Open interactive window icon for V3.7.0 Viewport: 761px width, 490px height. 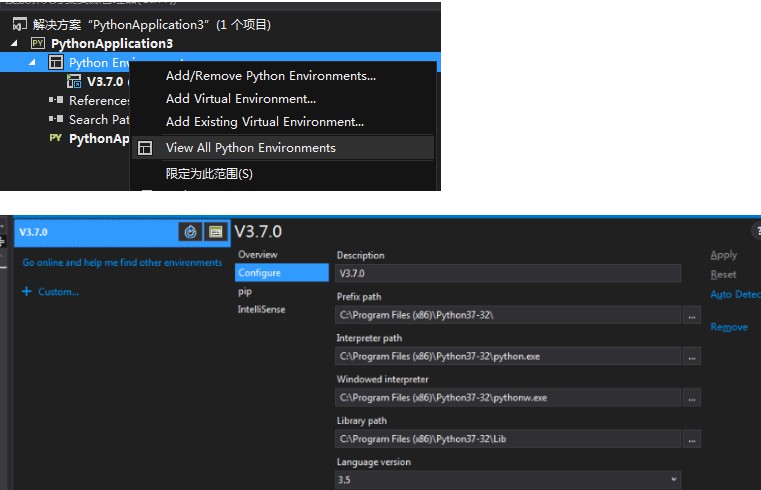point(215,232)
